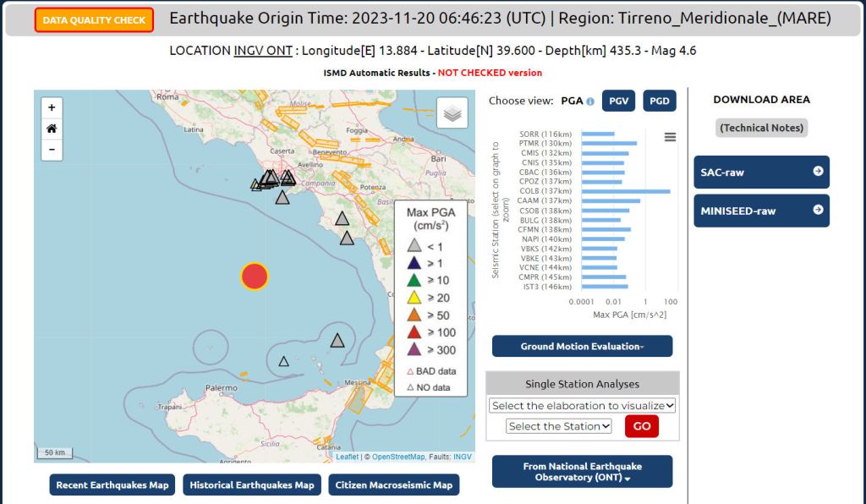The width and height of the screenshot is (866, 504).
Task: Zoom in on the map
Action: (x=52, y=107)
